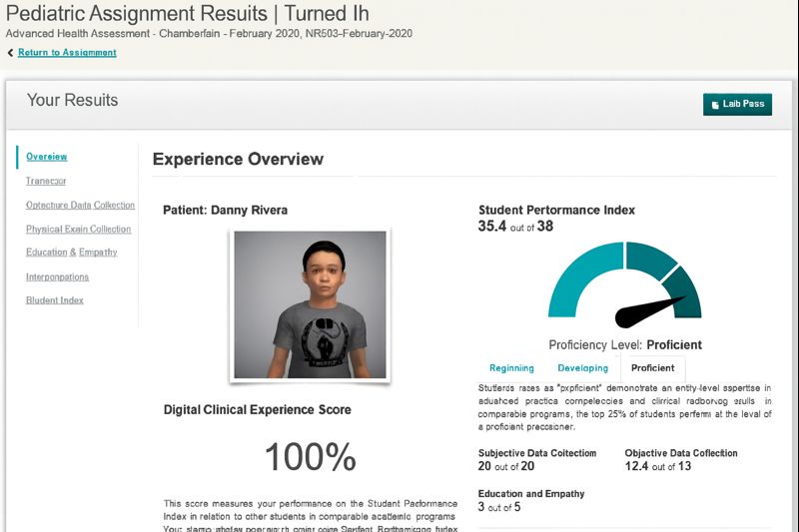799x532 pixels.
Task: Click the document icon on Laib Pass button
Action: pos(713,105)
